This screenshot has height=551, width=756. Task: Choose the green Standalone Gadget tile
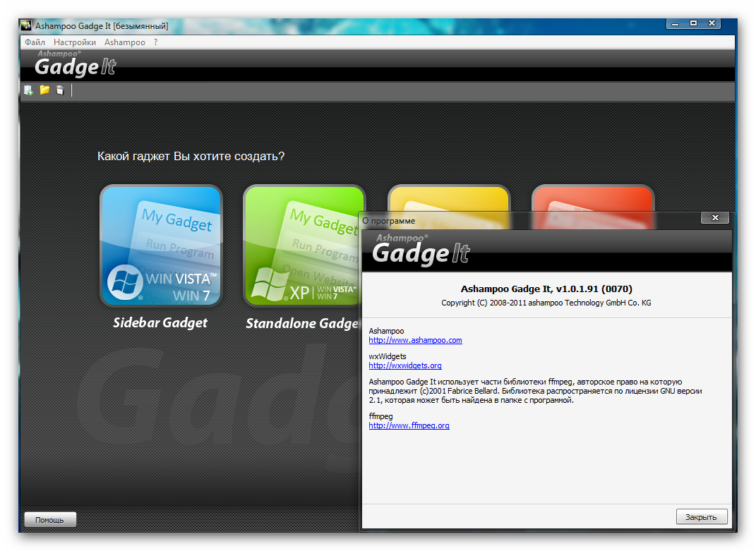301,246
